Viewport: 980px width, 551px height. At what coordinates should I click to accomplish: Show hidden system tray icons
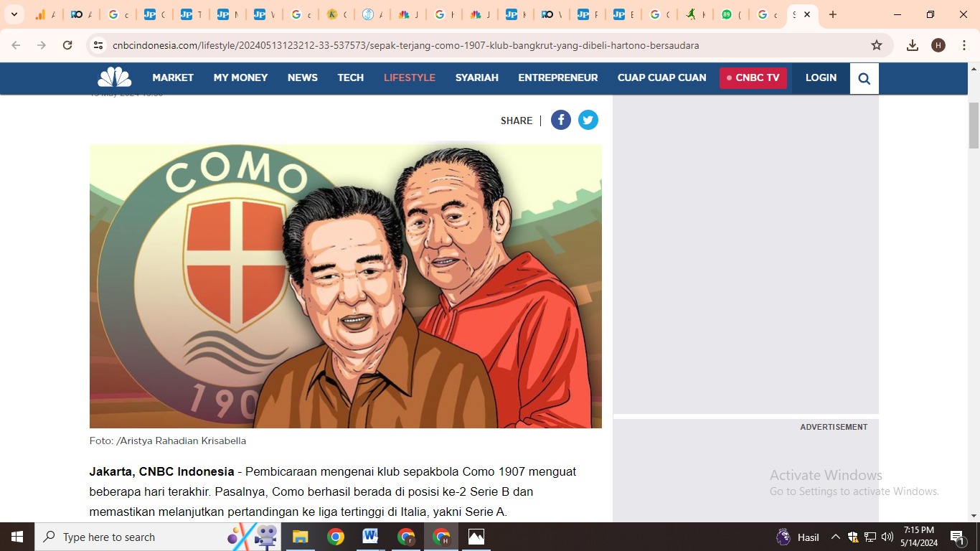835,537
